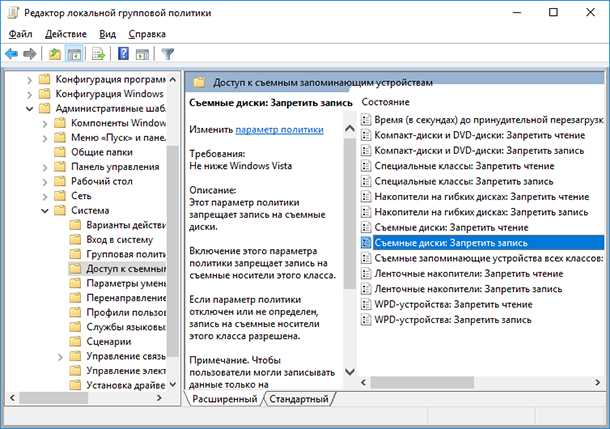Click the Forward arrow toolbar icon
The height and width of the screenshot is (429, 610).
pos(30,54)
